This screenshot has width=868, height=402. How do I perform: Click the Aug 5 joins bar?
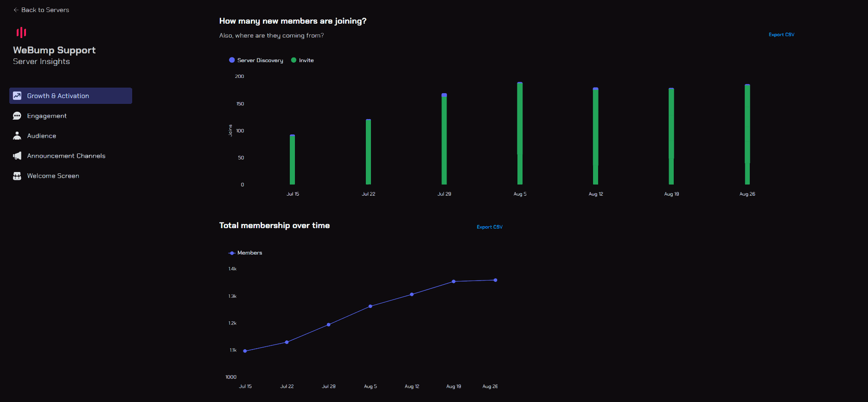[520, 134]
